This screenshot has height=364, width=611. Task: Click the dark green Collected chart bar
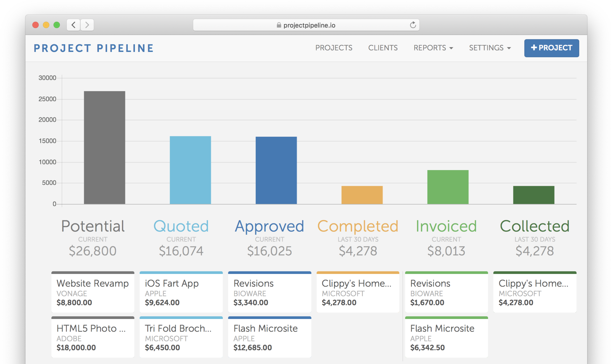533,195
